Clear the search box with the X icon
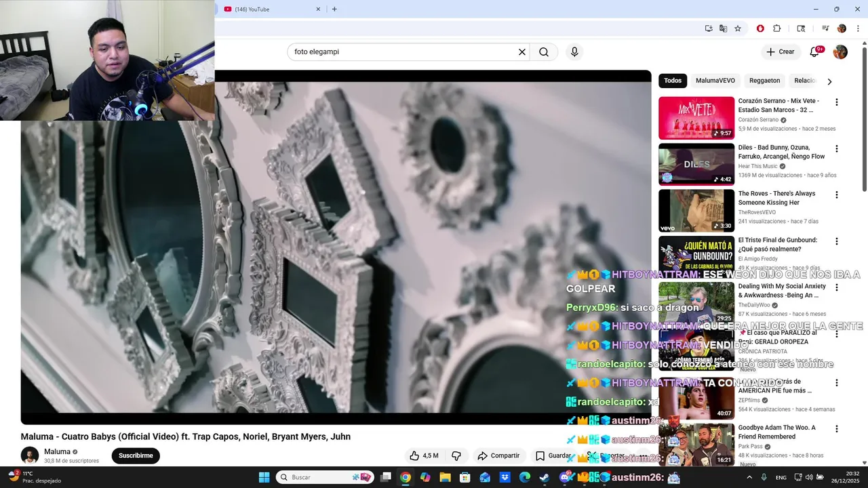868x488 pixels. [522, 52]
